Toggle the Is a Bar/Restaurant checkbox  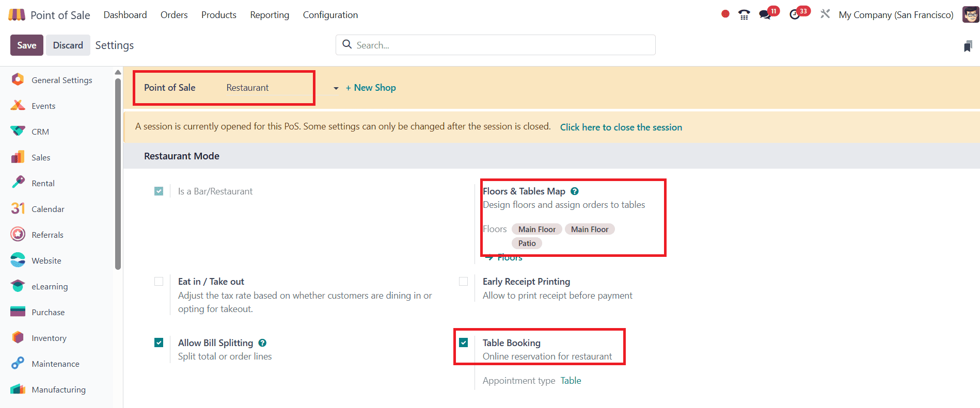[159, 191]
